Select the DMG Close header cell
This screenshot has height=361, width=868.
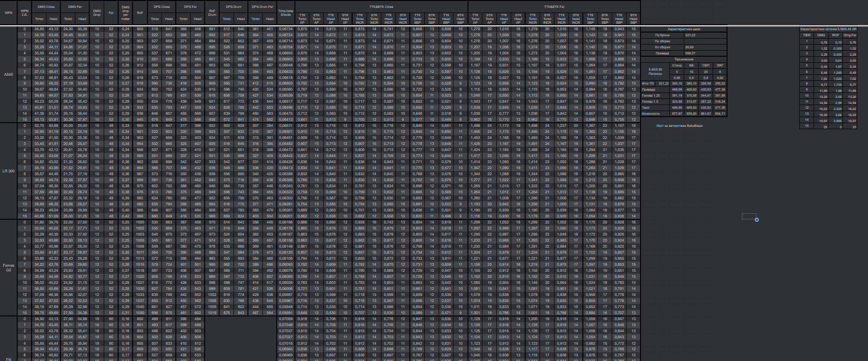pos(46,7)
